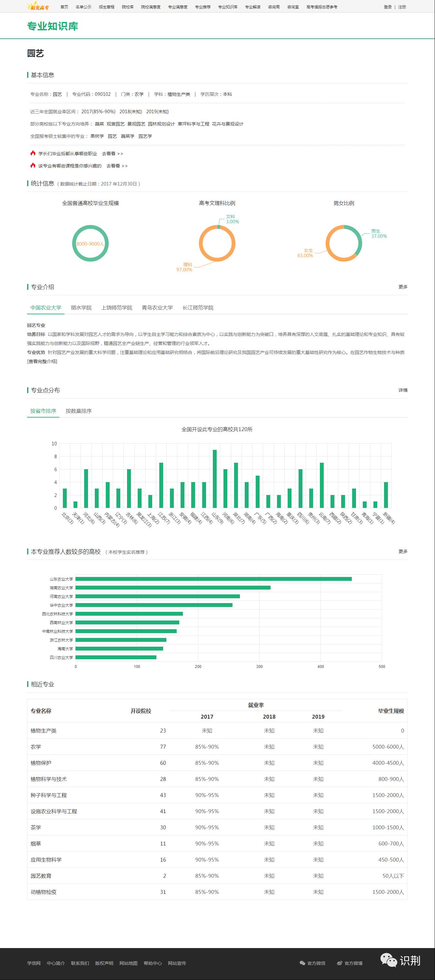Click the 50人以下 graduate scale cell

click(393, 876)
